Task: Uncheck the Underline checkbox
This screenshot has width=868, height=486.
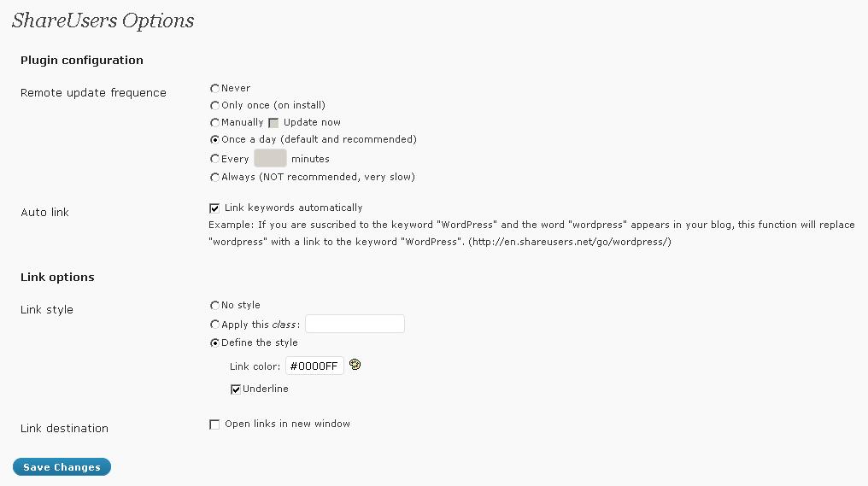Action: 236,389
